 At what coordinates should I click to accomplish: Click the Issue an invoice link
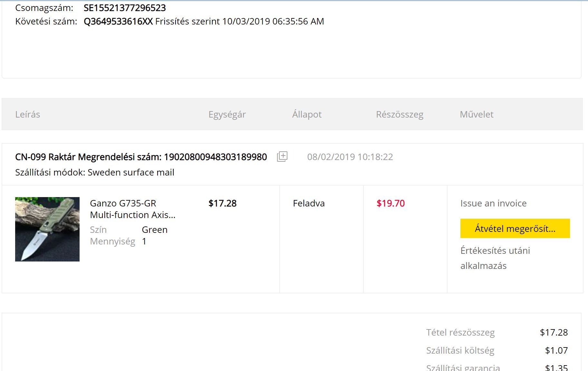(x=493, y=203)
